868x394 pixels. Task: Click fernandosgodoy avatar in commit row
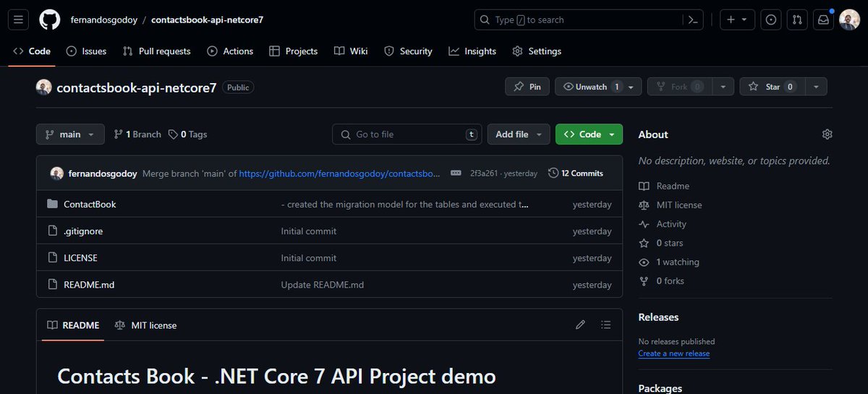tap(56, 174)
